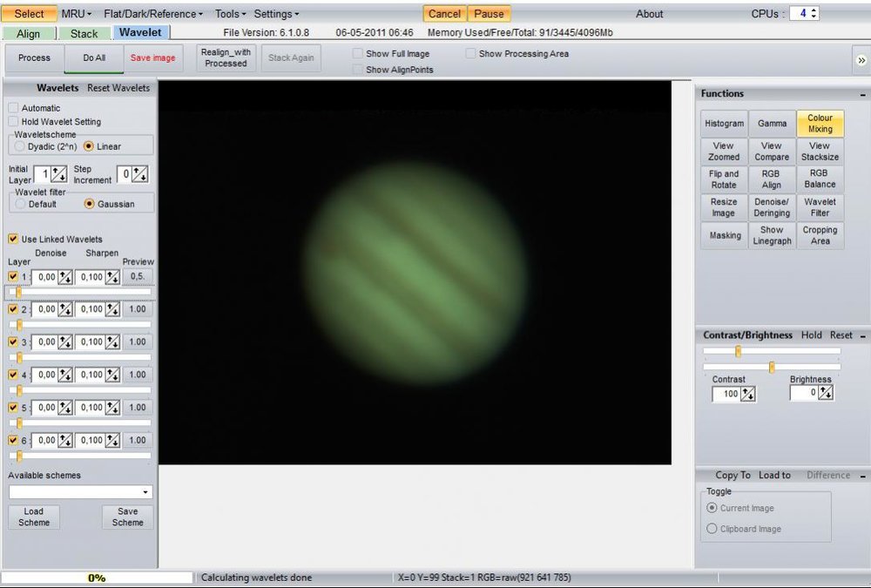Click Reset Wavelets
Image resolution: width=871 pixels, height=588 pixels.
118,88
